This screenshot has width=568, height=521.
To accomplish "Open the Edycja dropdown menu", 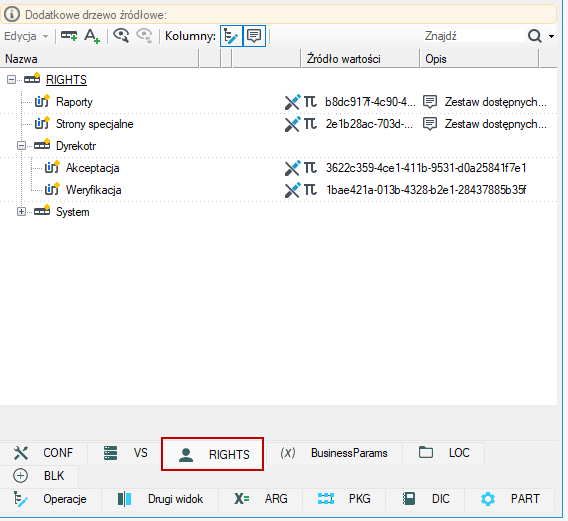I will (x=26, y=36).
